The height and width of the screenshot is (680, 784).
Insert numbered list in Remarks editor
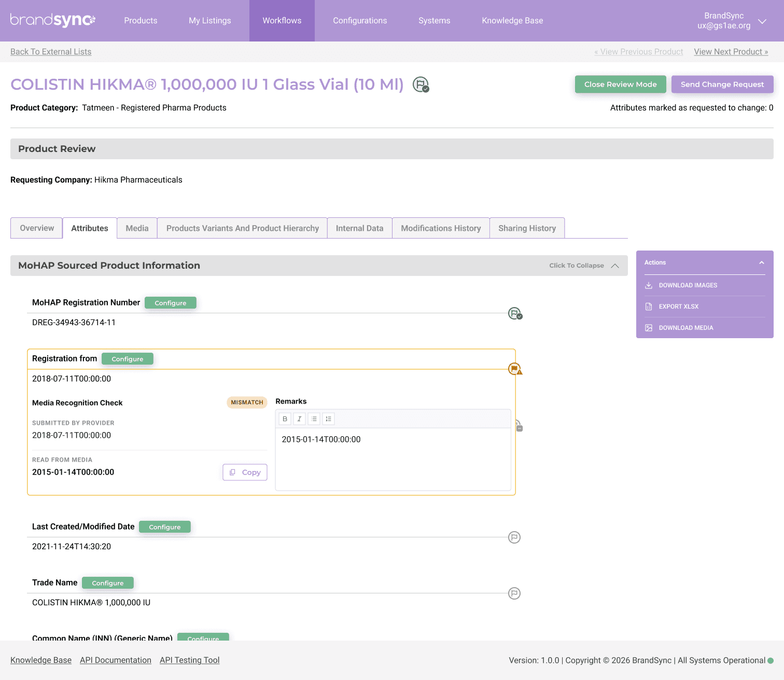point(328,419)
